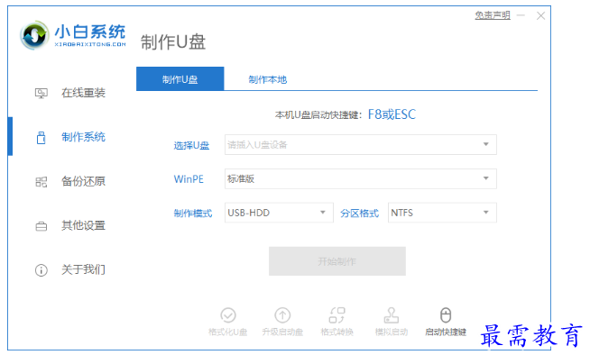Switch to the 制作U盘 tab

tap(180, 79)
